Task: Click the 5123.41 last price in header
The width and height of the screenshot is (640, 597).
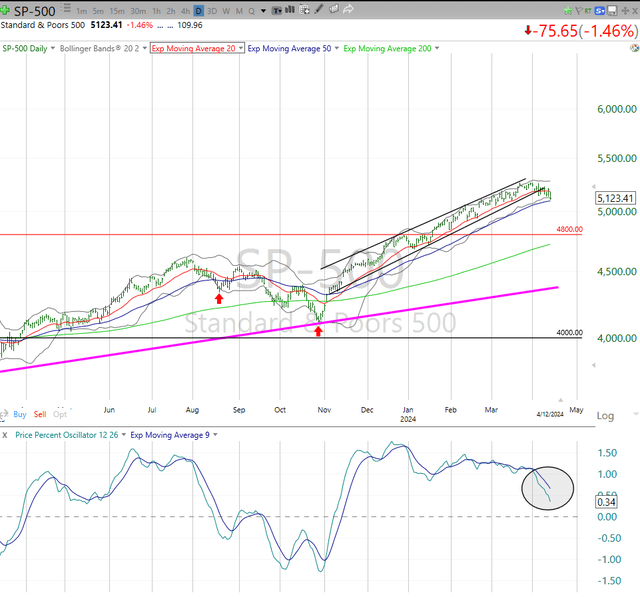Action: 106,25
